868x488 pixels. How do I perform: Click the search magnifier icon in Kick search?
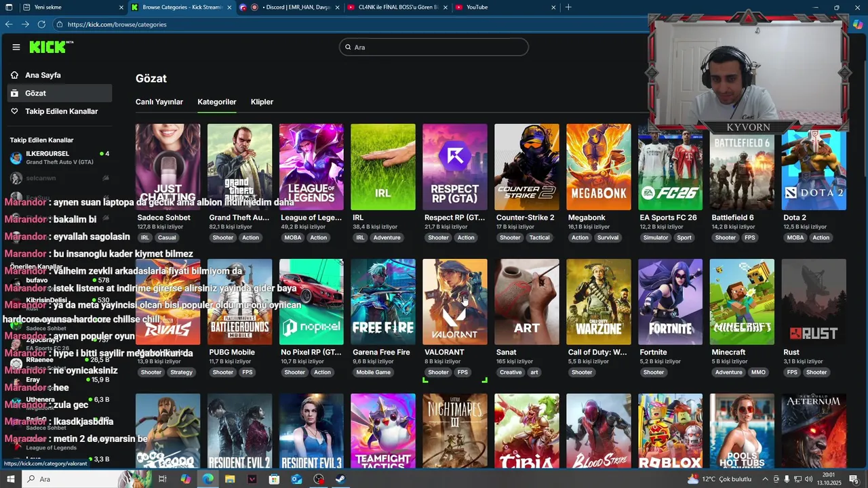pyautogui.click(x=349, y=47)
